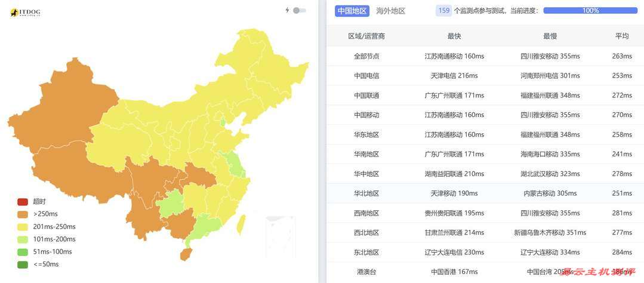Click the 天津移动 190ms cell

click(454, 193)
